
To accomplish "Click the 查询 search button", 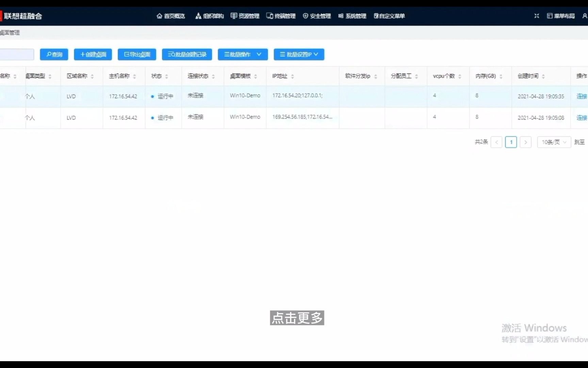I will 54,55.
